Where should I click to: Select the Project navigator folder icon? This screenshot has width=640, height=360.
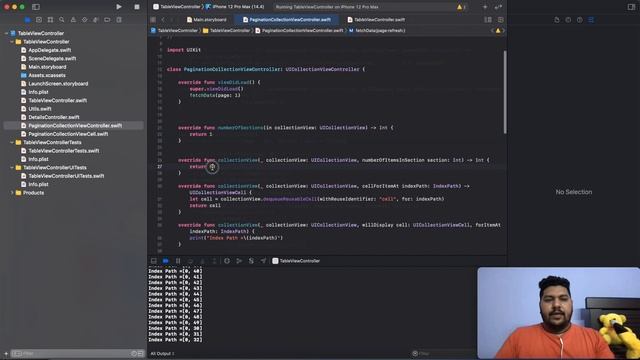[x=27, y=20]
